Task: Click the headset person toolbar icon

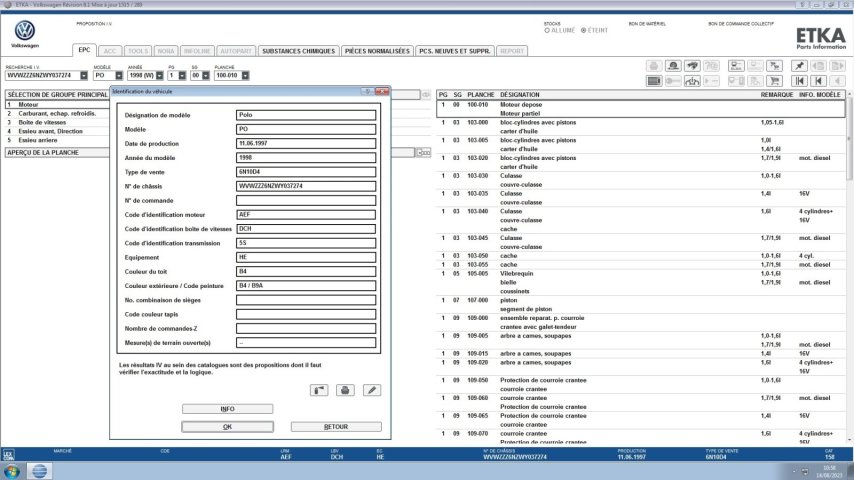Action: [673, 66]
